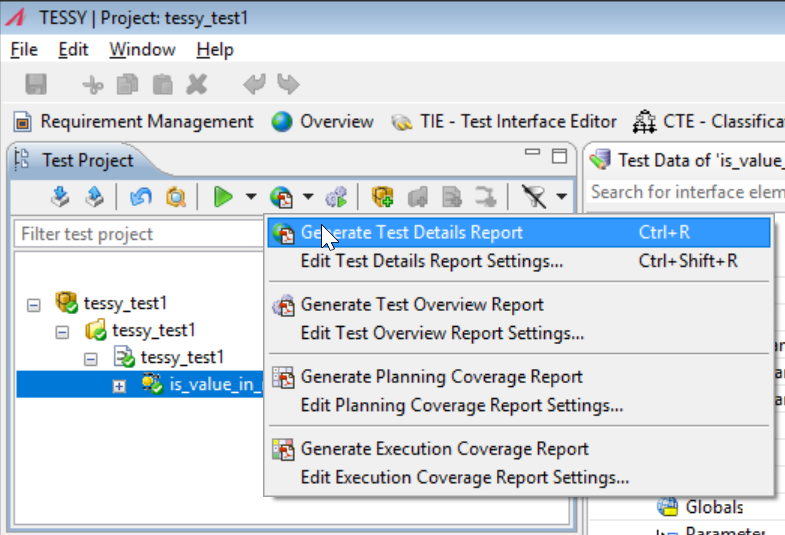Open Requirement Management perspective

134,122
